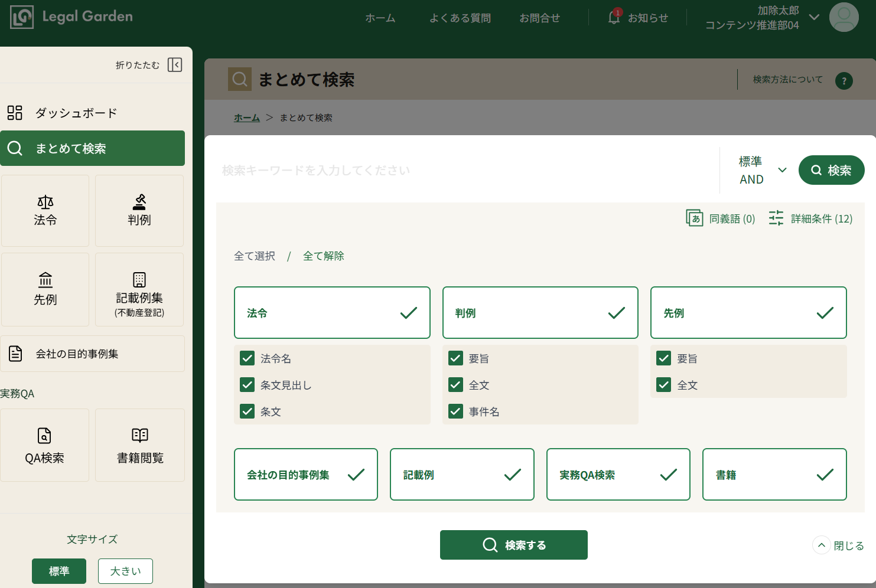Click the dashboard grid icon
Viewport: 876px width, 588px height.
coord(15,113)
